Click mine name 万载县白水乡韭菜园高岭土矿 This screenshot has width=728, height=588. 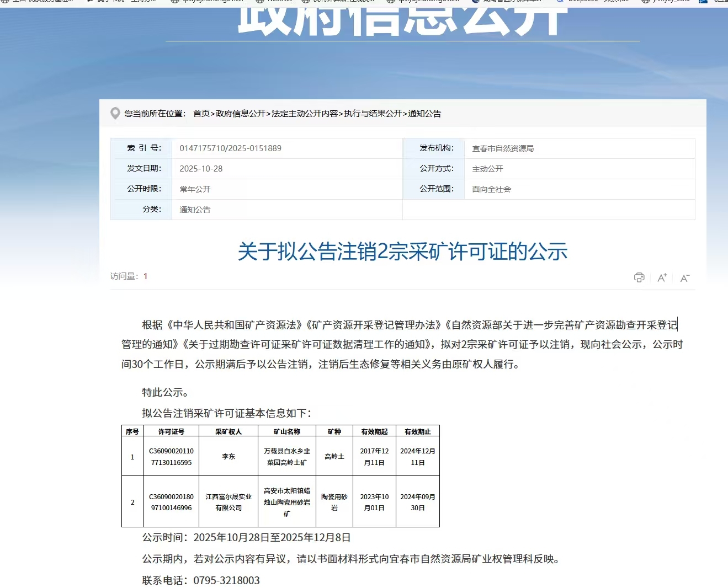287,457
